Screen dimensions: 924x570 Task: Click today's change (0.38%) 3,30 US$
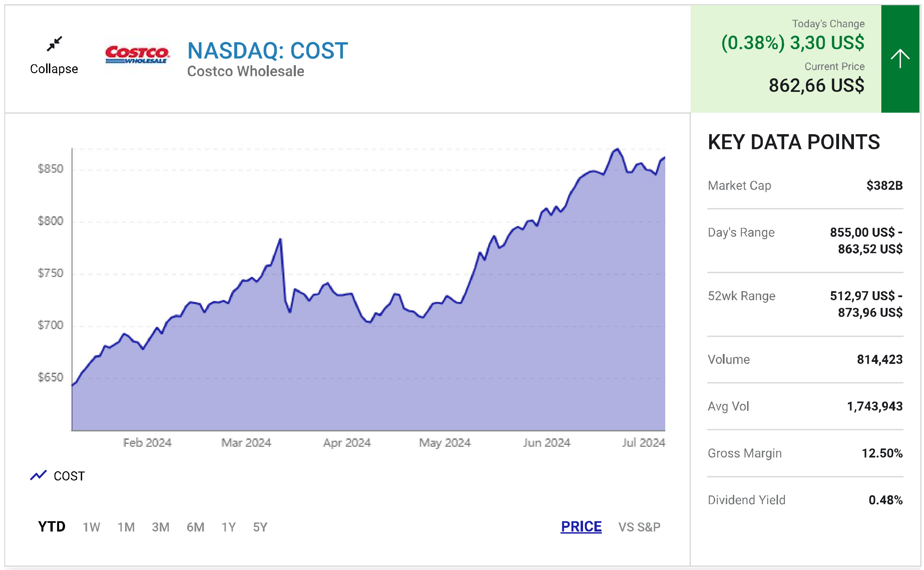[793, 43]
